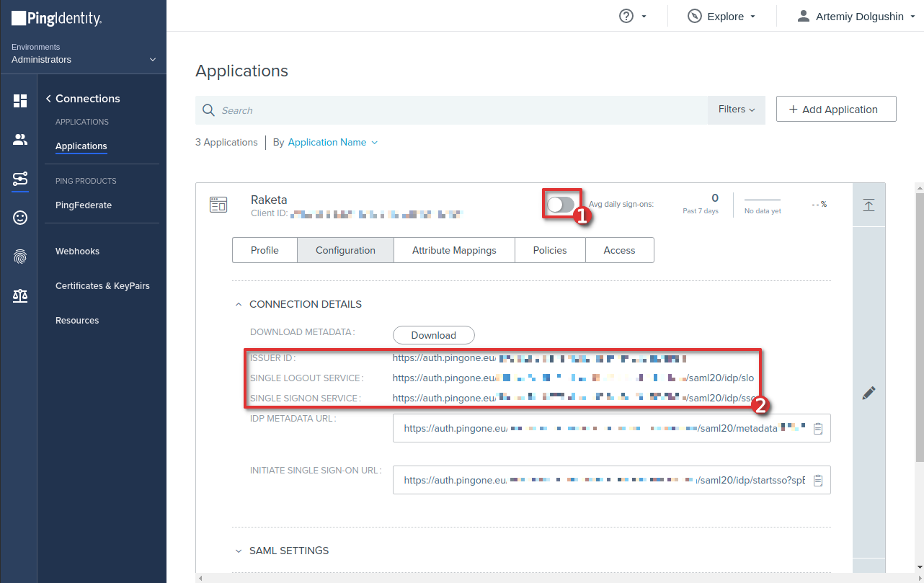The width and height of the screenshot is (924, 583).
Task: Click the "3 Applications" count text
Action: click(226, 143)
